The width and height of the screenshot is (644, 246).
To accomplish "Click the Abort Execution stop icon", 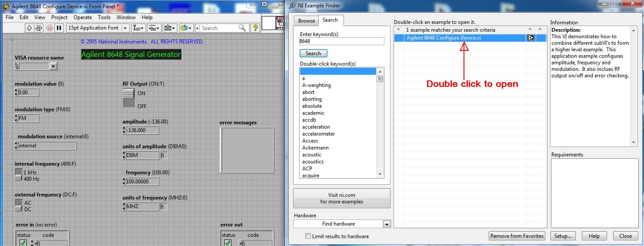I will (x=50, y=28).
